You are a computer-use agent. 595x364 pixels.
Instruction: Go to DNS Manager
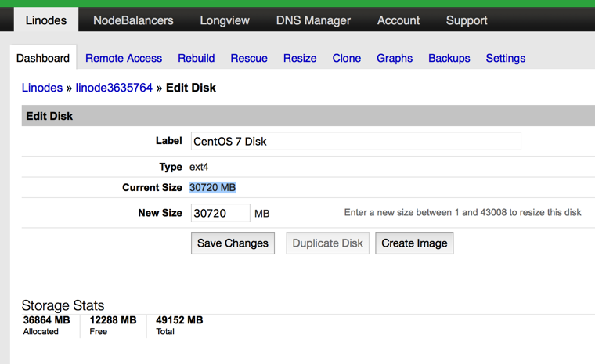tap(313, 20)
